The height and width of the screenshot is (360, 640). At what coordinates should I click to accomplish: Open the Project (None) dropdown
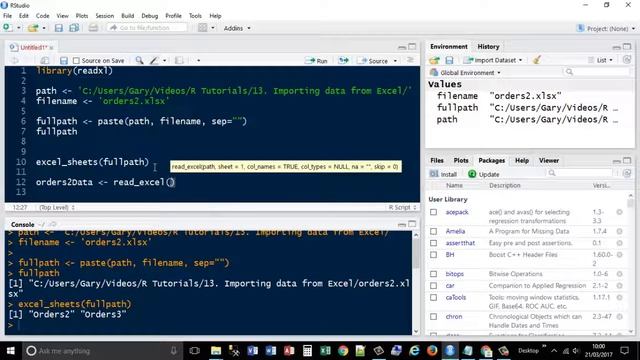pyautogui.click(x=606, y=29)
